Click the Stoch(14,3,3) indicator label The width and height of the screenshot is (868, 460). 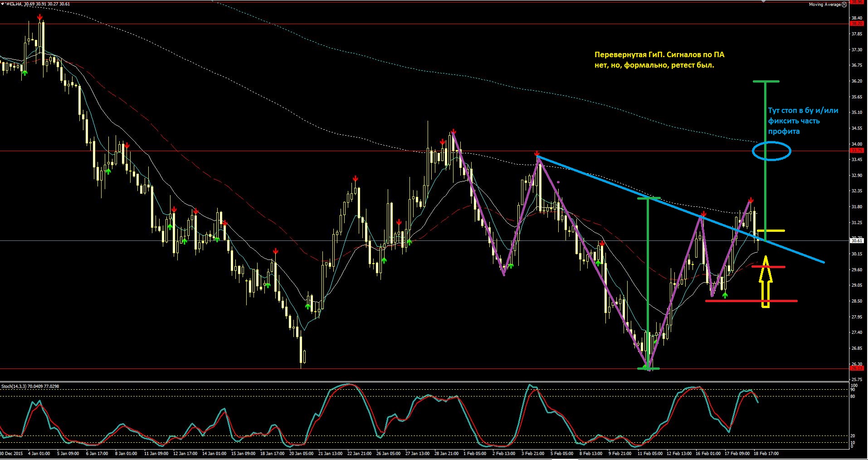click(x=30, y=386)
